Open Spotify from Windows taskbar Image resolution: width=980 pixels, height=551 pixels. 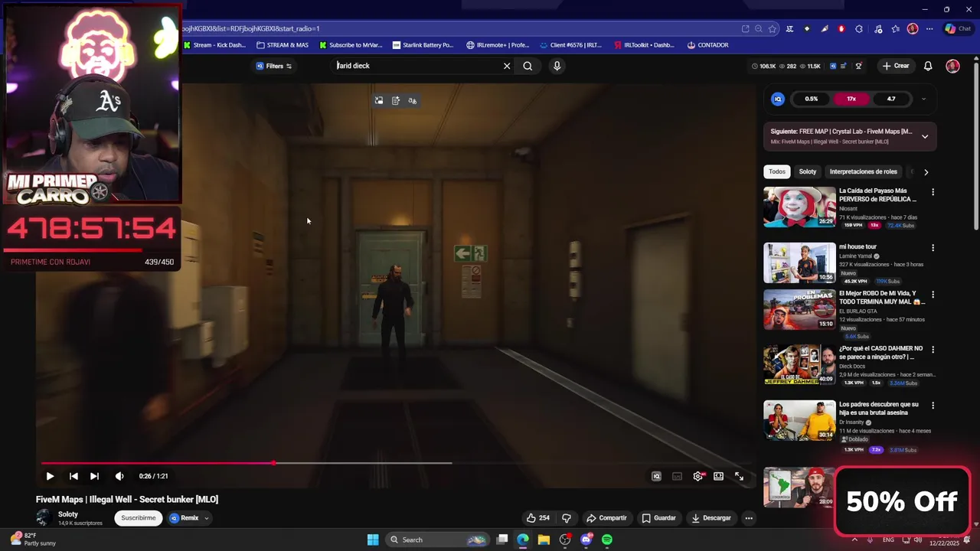[607, 540]
